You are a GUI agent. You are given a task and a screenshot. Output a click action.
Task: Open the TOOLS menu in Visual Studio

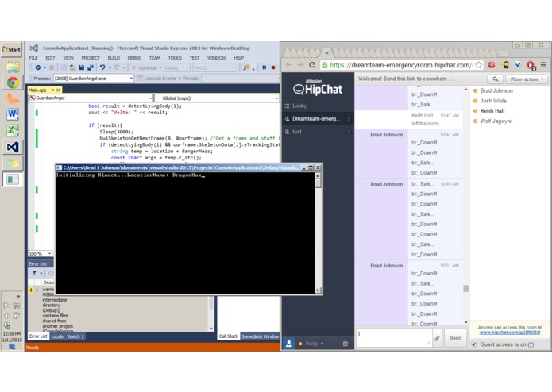click(175, 58)
